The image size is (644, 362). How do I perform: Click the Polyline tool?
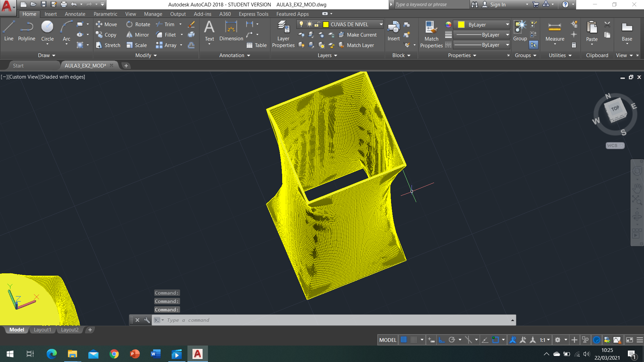(x=27, y=31)
